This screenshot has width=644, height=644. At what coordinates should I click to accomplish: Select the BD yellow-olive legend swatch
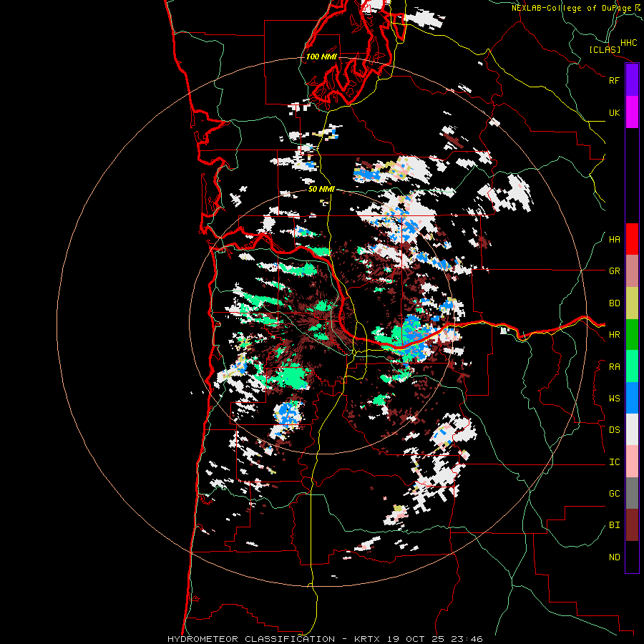point(632,303)
